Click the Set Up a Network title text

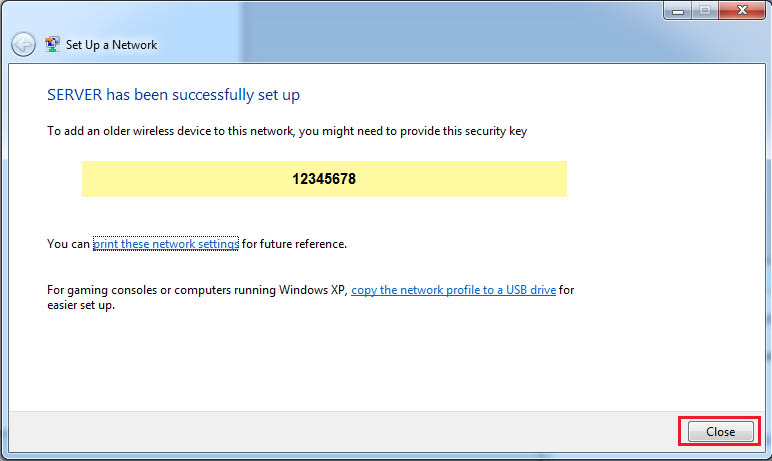[112, 45]
